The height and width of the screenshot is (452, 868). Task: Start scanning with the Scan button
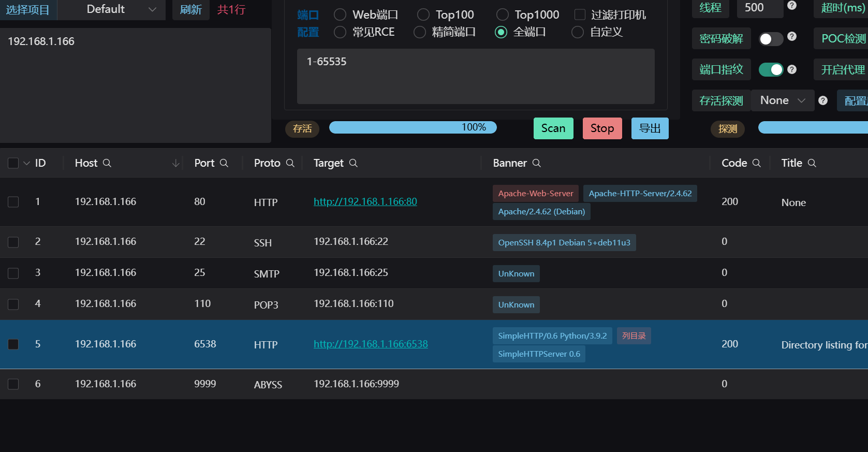click(x=553, y=128)
